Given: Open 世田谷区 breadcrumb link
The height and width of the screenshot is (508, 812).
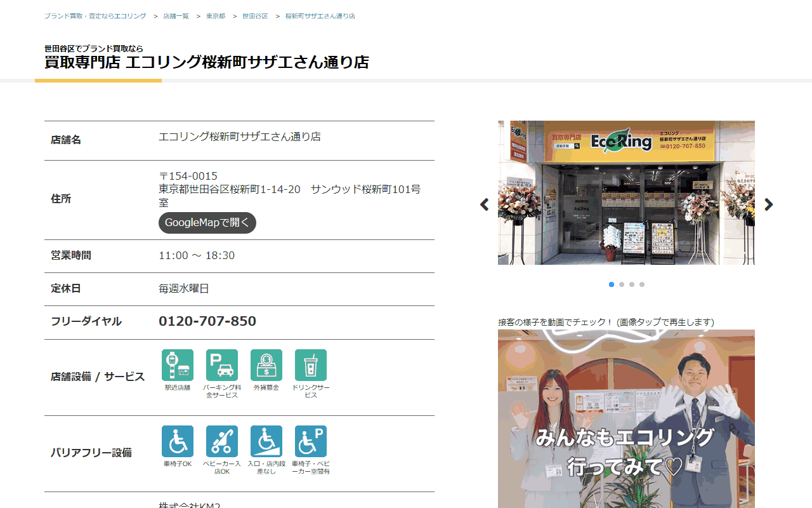Looking at the screenshot, I should (255, 16).
